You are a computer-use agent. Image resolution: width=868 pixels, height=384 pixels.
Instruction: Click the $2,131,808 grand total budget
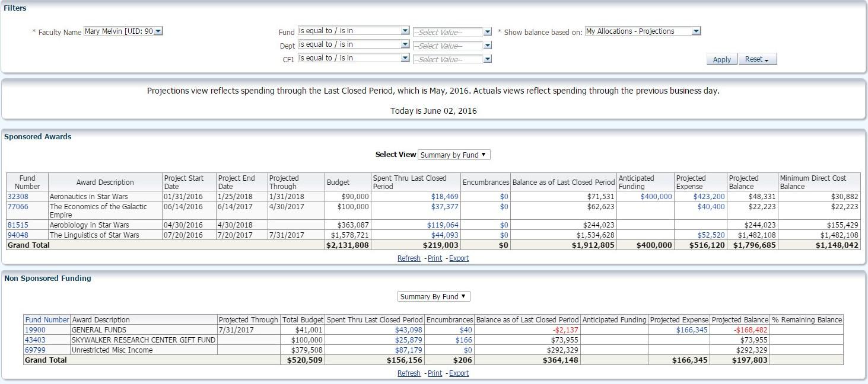[x=348, y=245]
